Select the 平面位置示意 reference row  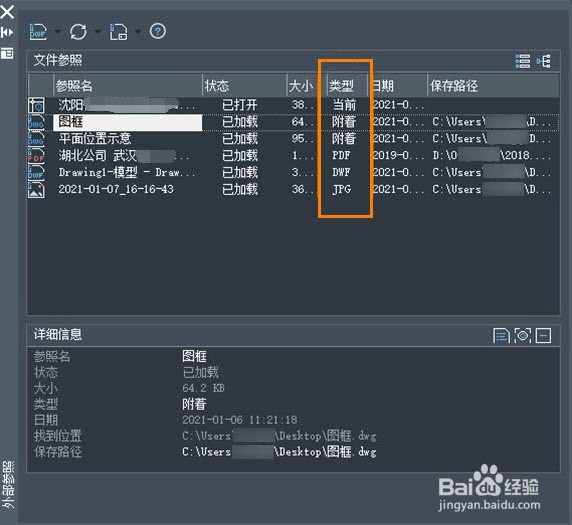tap(293, 139)
